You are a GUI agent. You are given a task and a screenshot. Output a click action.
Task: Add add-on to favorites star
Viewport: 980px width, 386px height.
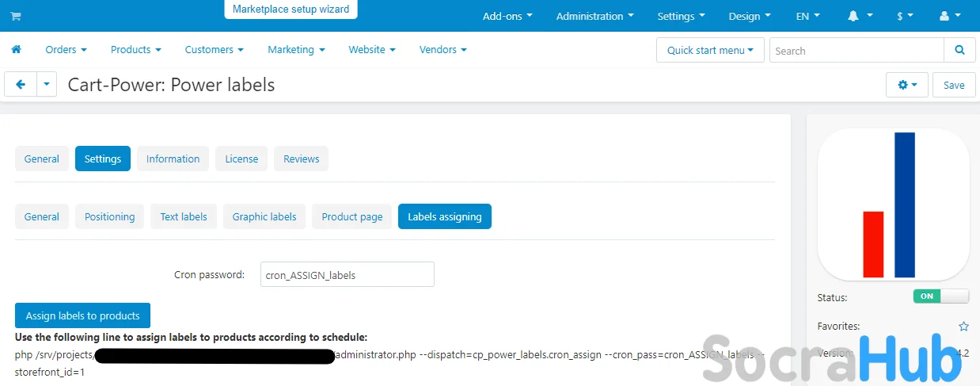pyautogui.click(x=963, y=326)
